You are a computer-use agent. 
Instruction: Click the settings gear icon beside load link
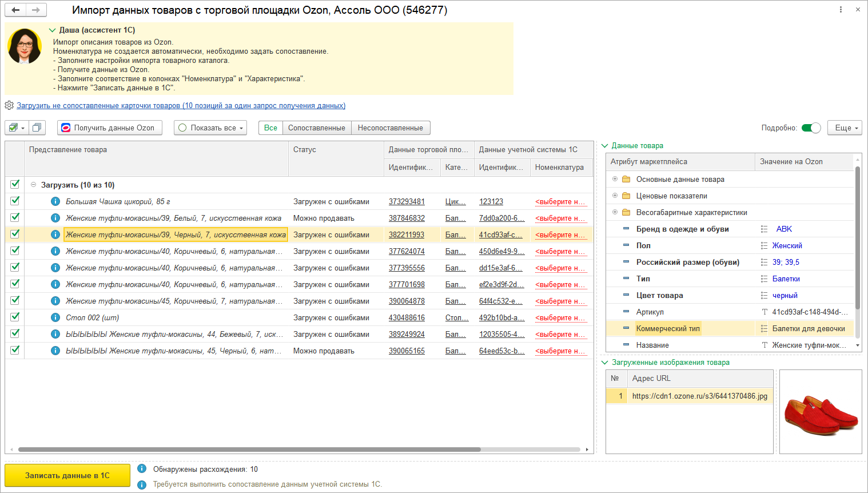pos(9,105)
